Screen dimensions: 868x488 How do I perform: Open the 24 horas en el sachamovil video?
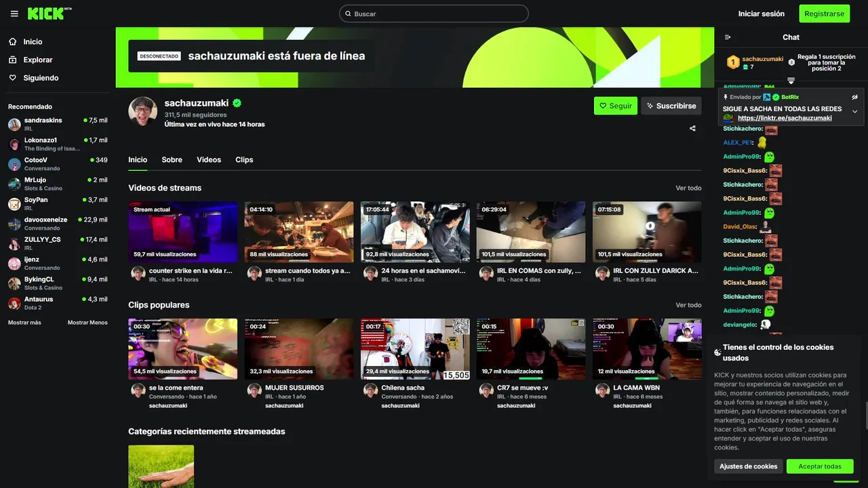415,232
